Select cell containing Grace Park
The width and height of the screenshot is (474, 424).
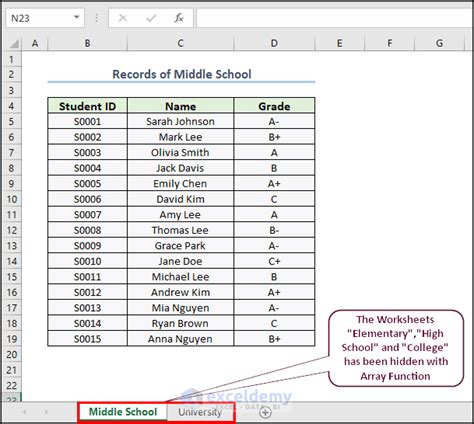(x=180, y=246)
